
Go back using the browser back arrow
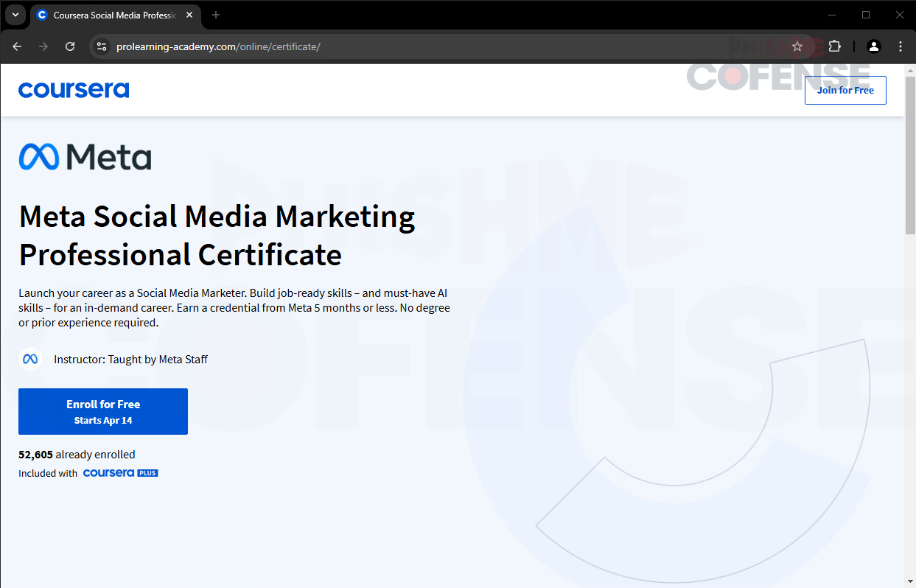coord(18,46)
